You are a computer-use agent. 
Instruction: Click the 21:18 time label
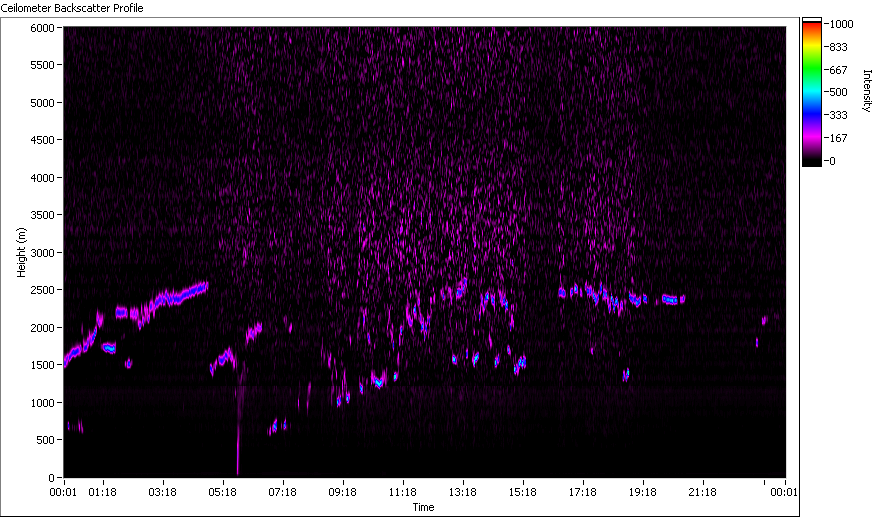(x=702, y=492)
